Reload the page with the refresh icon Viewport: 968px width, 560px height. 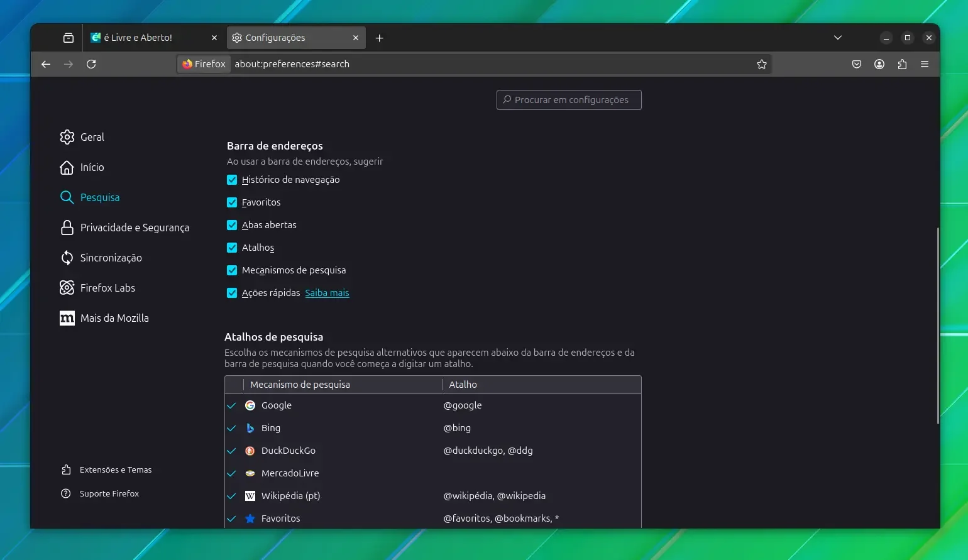(91, 64)
